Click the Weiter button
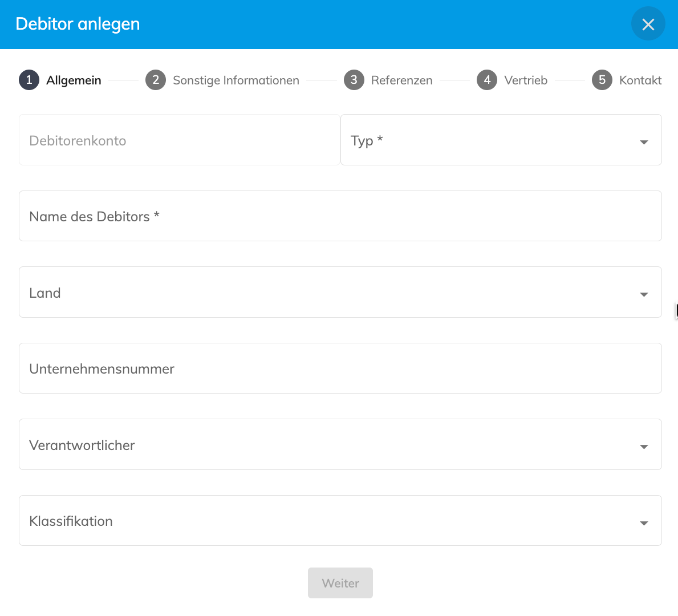Screen dimensions: 678x616 point(340,583)
